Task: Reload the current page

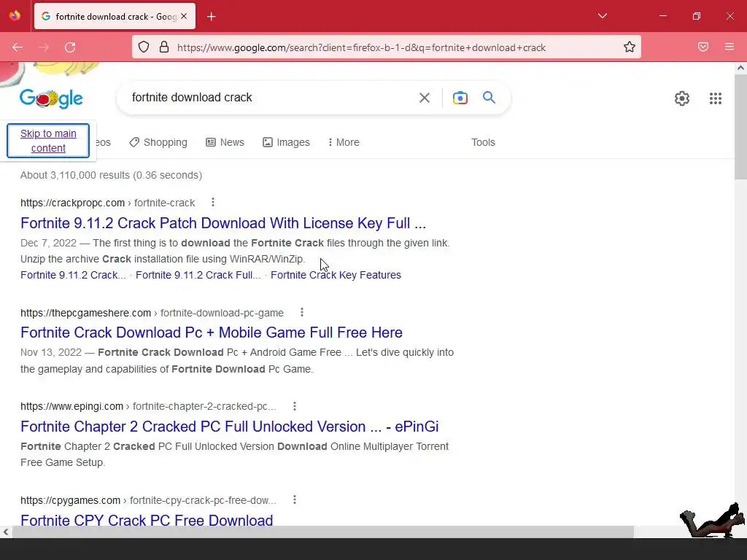Action: pyautogui.click(x=70, y=47)
